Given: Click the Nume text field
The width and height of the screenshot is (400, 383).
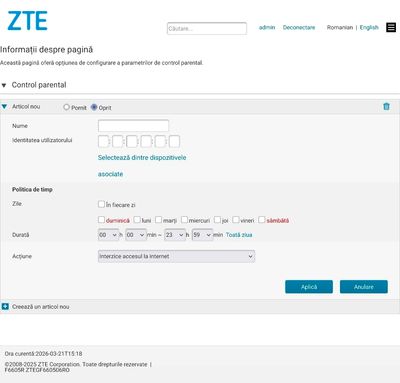Looking at the screenshot, I should point(133,126).
